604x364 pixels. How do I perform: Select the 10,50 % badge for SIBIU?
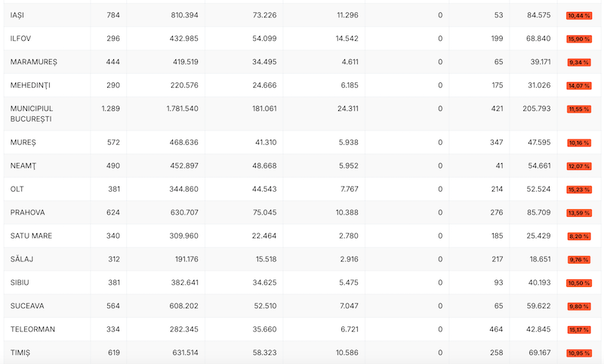pos(579,283)
